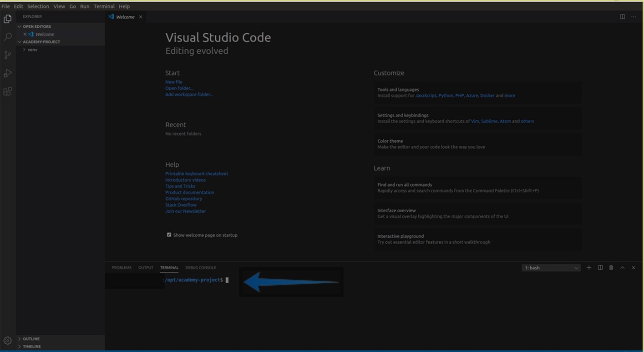Image resolution: width=644 pixels, height=352 pixels.
Task: Click the 'others' keybindings link
Action: (527, 121)
